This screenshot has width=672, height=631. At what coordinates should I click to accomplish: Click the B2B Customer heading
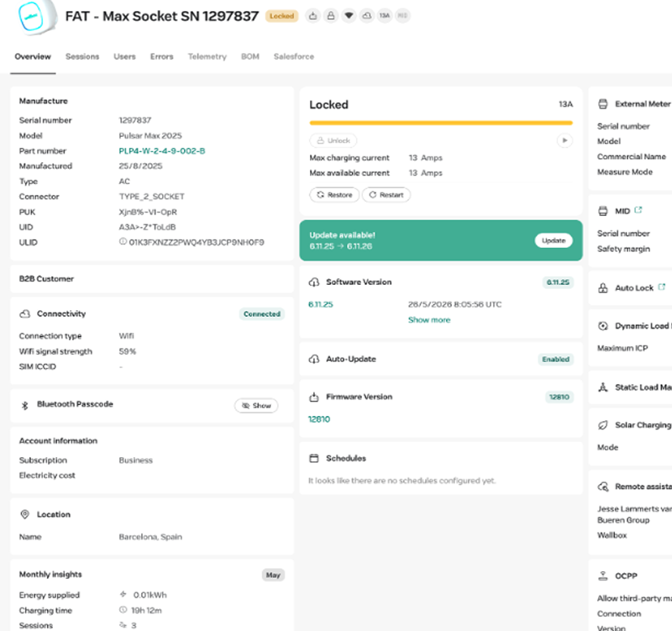(x=46, y=279)
